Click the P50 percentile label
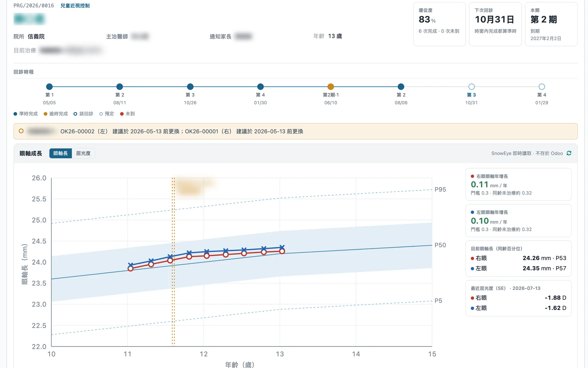This screenshot has height=368, width=588. tap(440, 245)
